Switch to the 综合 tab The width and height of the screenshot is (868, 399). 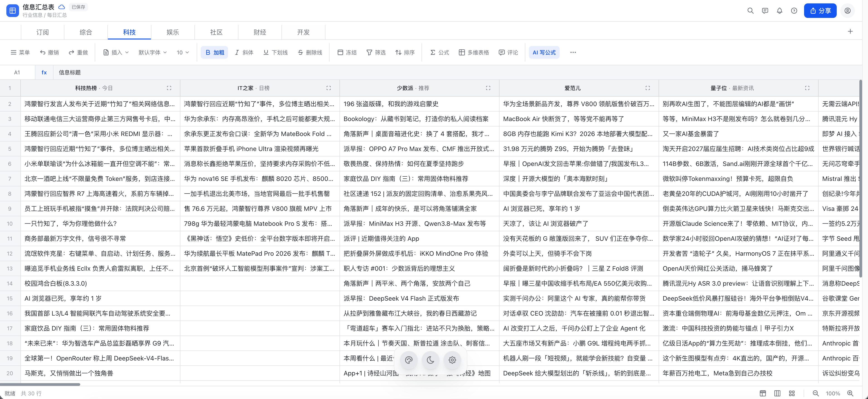[x=86, y=32]
